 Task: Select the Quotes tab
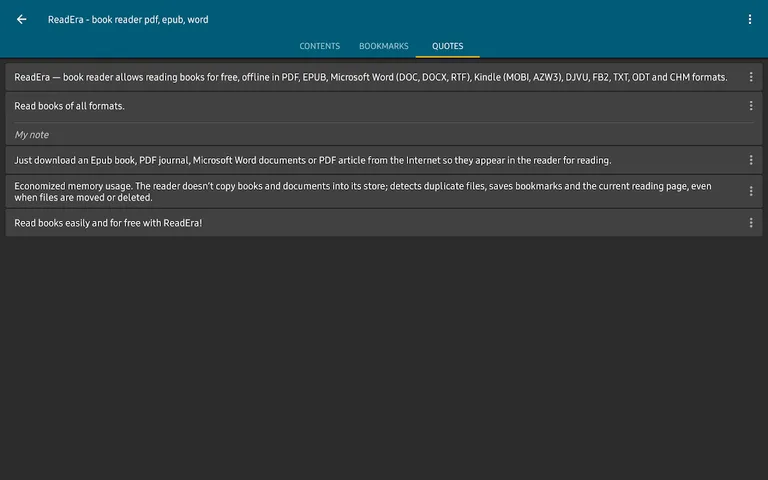pyautogui.click(x=447, y=46)
